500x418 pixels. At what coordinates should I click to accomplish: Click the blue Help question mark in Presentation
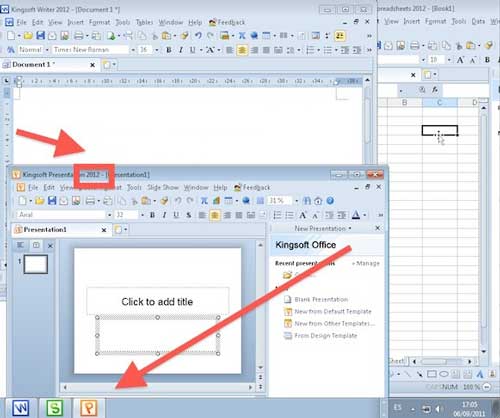330,201
